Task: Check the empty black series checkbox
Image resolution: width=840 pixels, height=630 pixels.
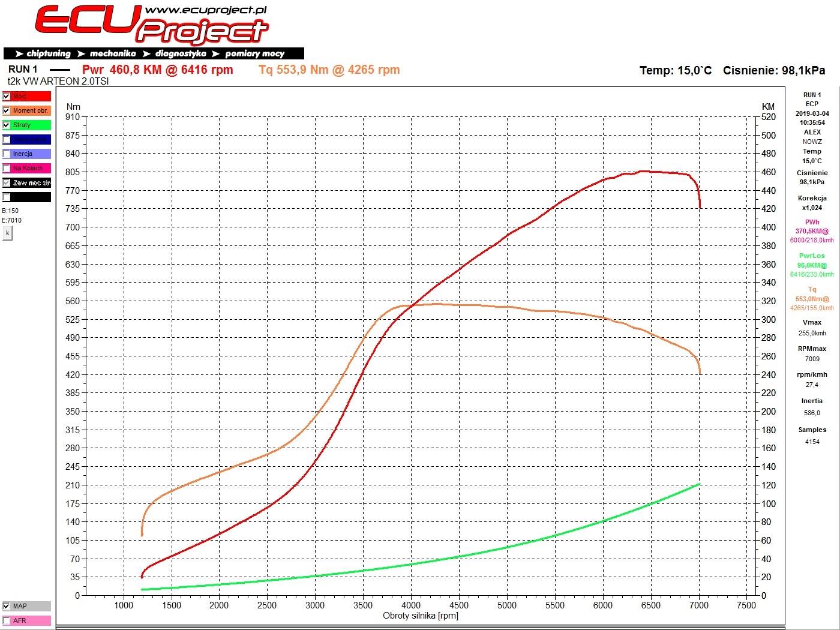Action: click(x=7, y=197)
